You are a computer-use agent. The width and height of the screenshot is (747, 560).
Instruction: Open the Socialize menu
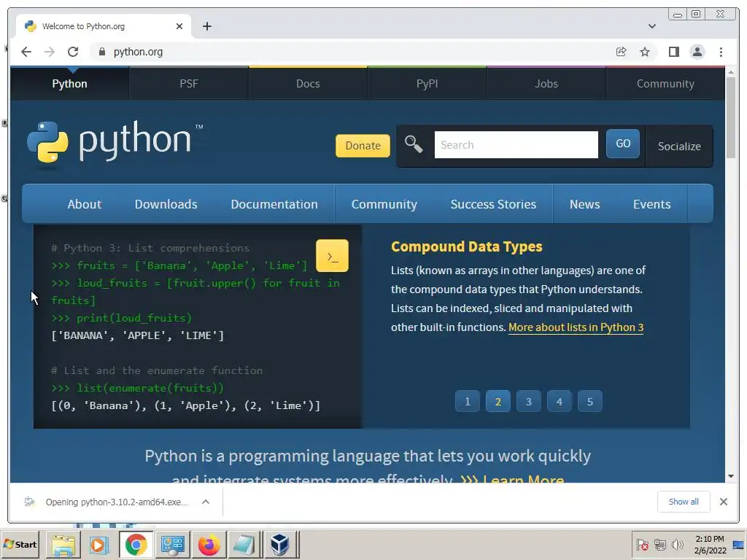click(679, 146)
